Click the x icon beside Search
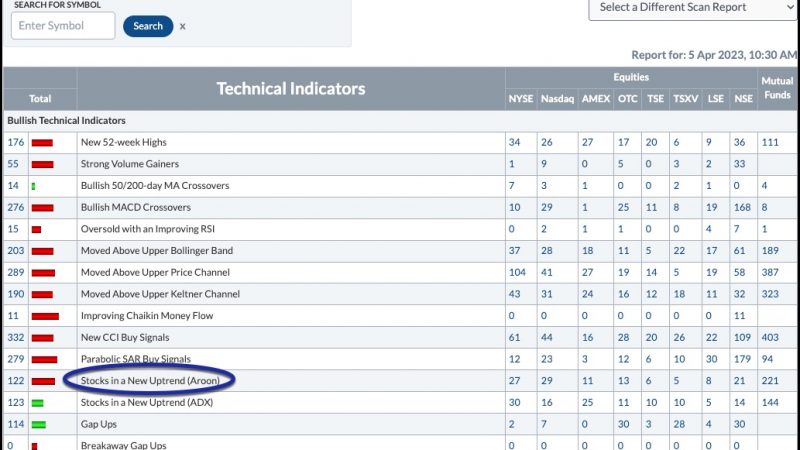This screenshot has width=800, height=450. click(182, 27)
